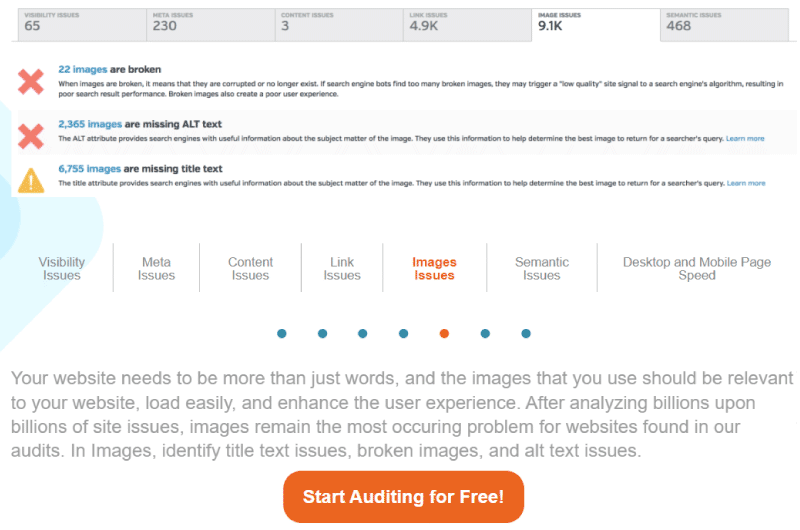Click the Start Auditing for Free button
Image resolution: width=800 pixels, height=530 pixels.
point(404,497)
